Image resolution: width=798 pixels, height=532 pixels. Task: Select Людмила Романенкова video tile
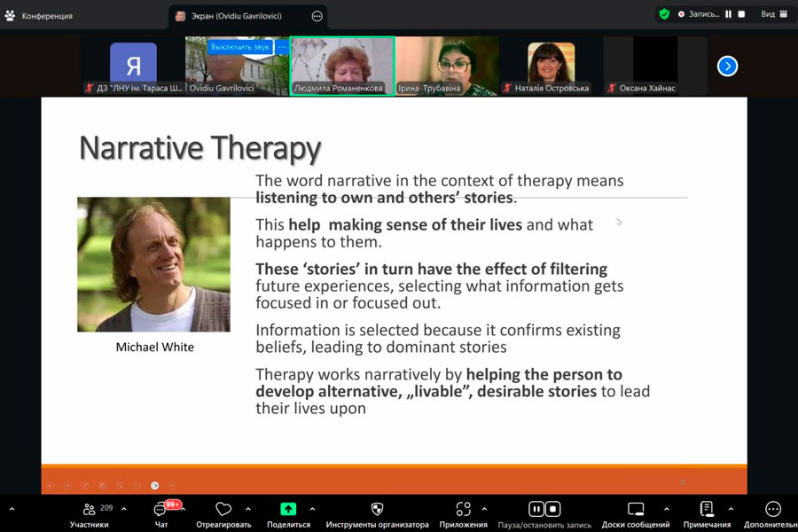[342, 66]
